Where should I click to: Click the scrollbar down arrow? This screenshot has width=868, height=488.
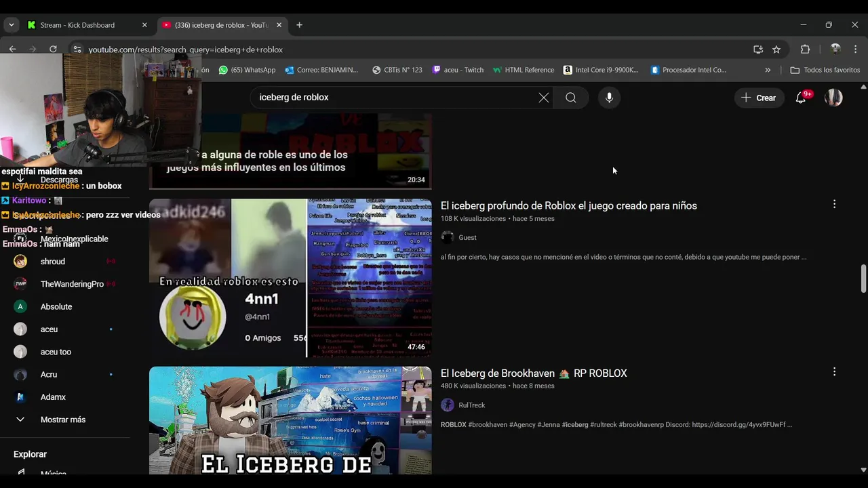[x=863, y=469]
